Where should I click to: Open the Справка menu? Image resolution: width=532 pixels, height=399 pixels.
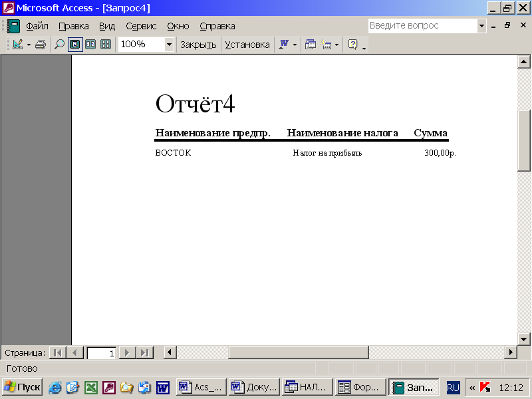(217, 26)
